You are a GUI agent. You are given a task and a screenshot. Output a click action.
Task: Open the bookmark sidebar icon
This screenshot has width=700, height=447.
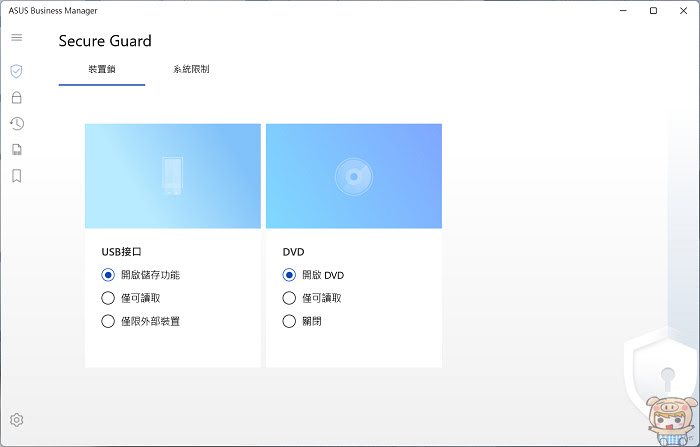pyautogui.click(x=17, y=176)
